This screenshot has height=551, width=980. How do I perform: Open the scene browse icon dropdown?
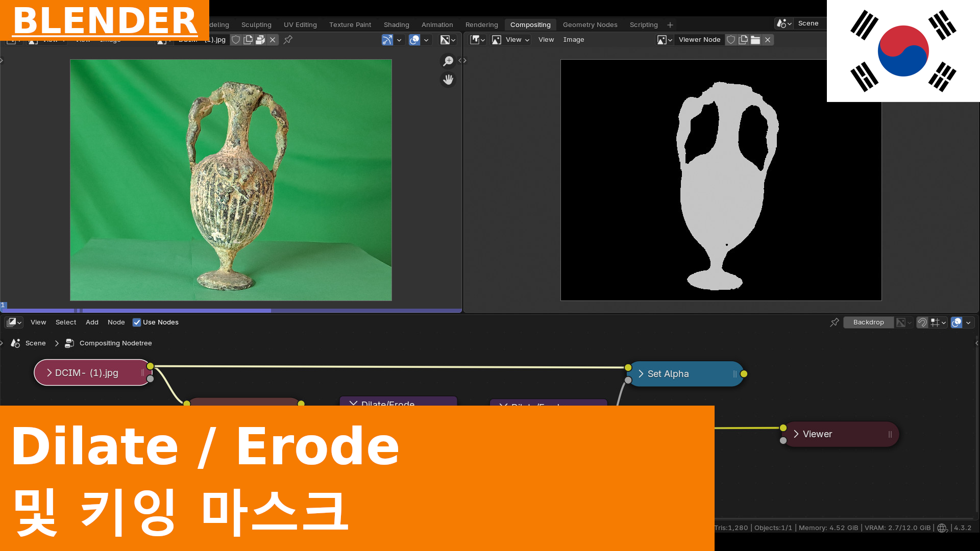pyautogui.click(x=784, y=23)
